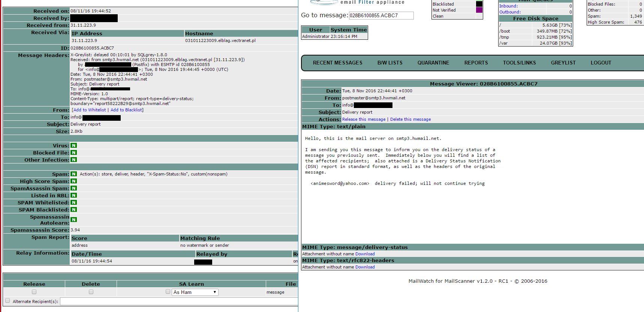Click the Virus status N indicator
The width and height of the screenshot is (644, 312).
(74, 145)
